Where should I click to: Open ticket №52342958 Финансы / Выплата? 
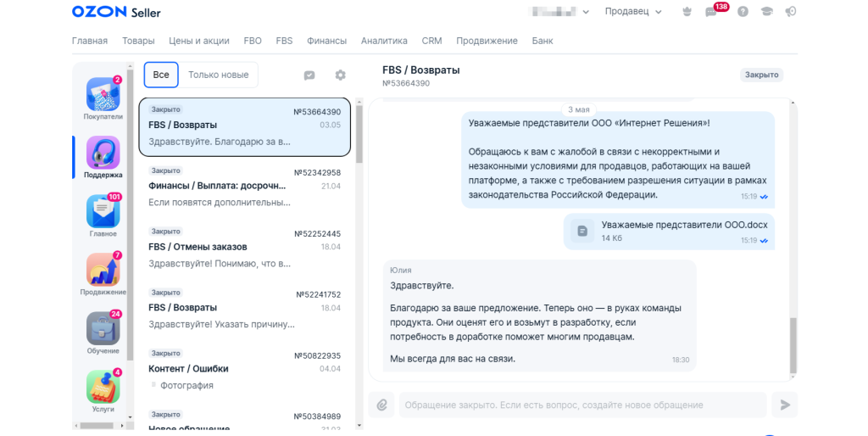(245, 187)
